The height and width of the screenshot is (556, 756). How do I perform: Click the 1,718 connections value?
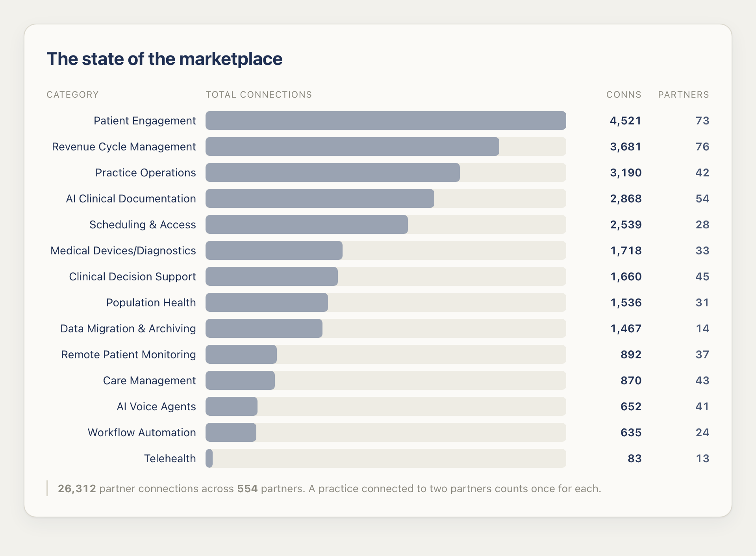click(x=626, y=250)
